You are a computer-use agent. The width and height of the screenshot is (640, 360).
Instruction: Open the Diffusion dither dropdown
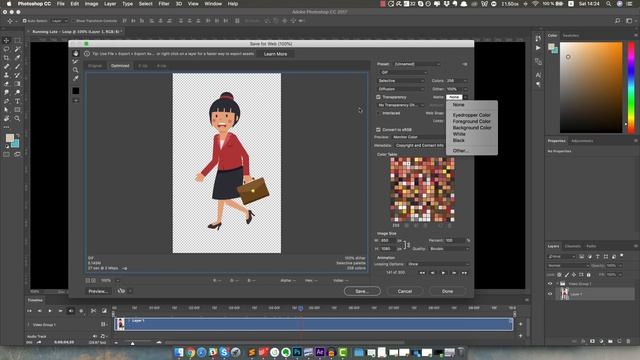[x=401, y=89]
